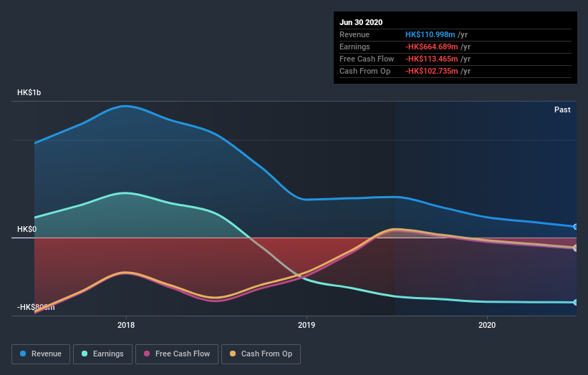588x375 pixels.
Task: Click the Jun 30 2020 tooltip date
Action: coord(361,22)
